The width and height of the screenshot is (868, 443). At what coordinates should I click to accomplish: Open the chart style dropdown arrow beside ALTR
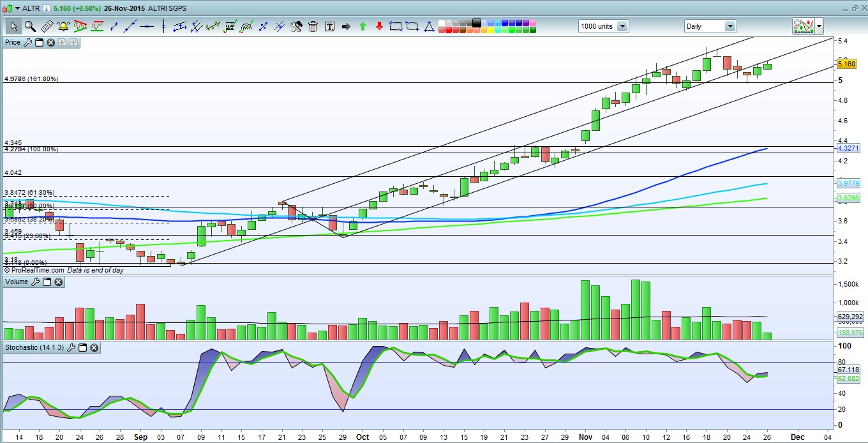coord(17,8)
